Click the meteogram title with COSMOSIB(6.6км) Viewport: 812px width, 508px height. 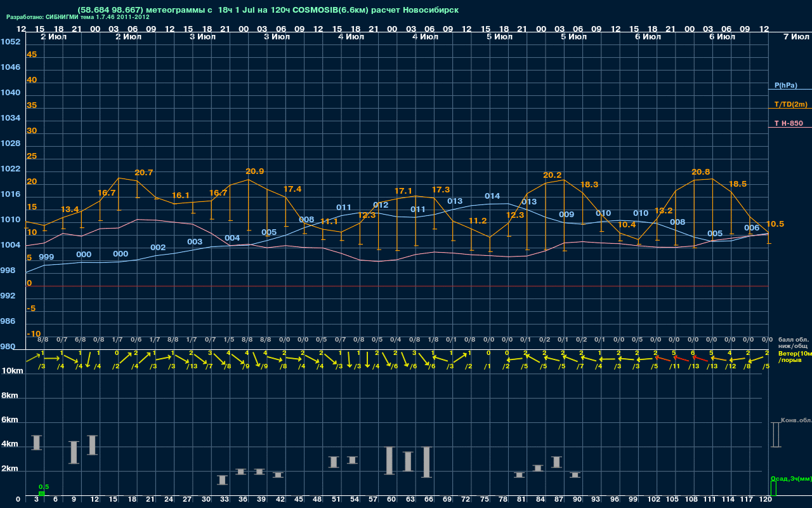click(x=268, y=10)
